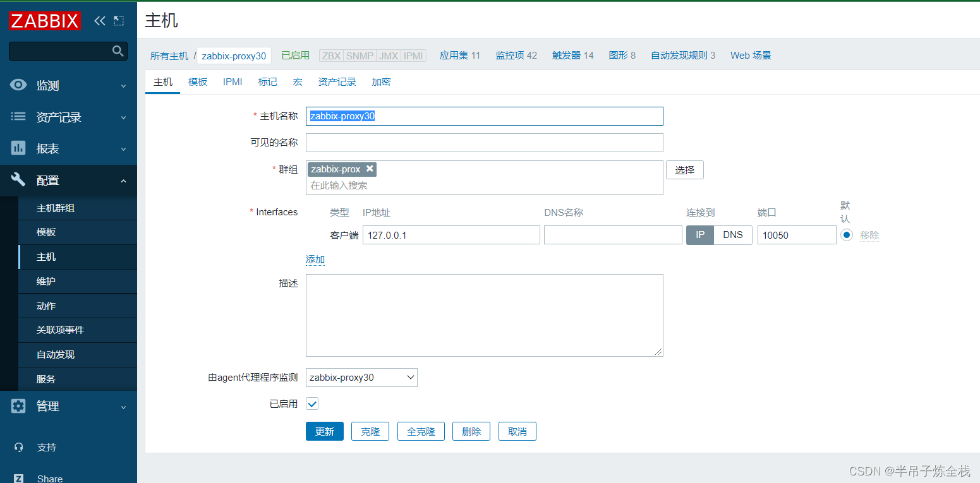Select DNS connection mode
The height and width of the screenshot is (483, 980).
coord(733,235)
